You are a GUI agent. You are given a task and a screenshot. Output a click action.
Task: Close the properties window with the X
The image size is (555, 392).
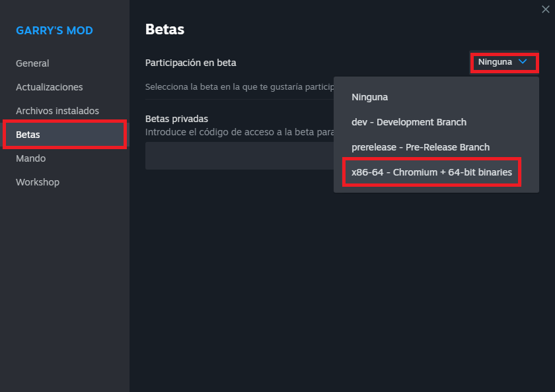click(x=544, y=9)
